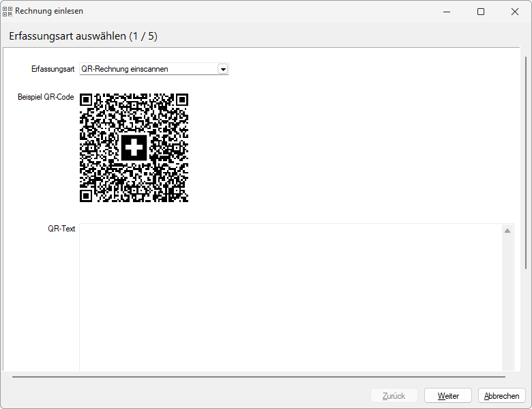Minimize the Rechnung einlesen window

tap(447, 12)
